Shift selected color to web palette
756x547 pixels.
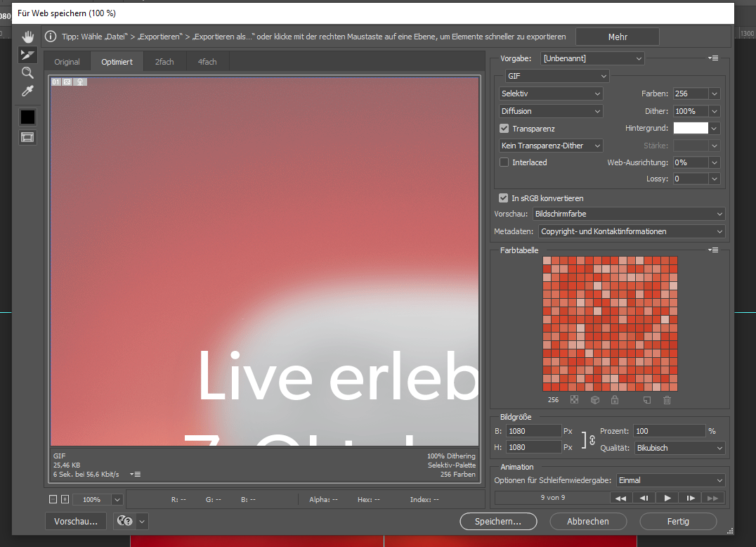click(595, 399)
